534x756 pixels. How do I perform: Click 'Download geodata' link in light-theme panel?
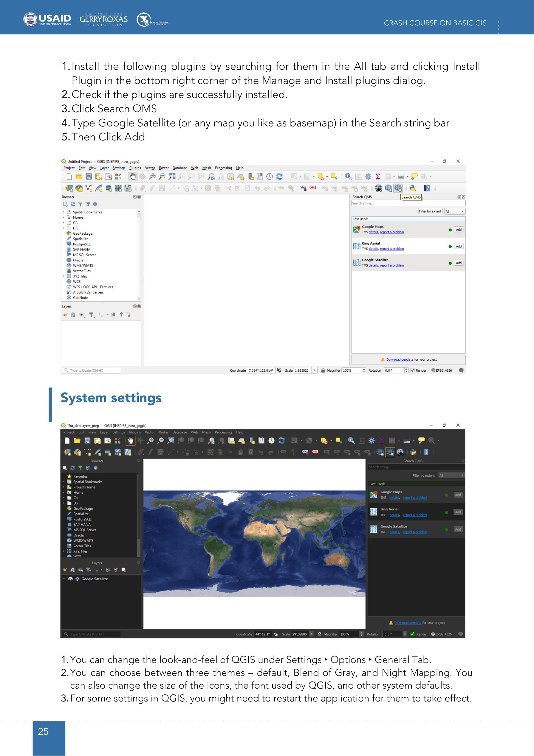(399, 360)
